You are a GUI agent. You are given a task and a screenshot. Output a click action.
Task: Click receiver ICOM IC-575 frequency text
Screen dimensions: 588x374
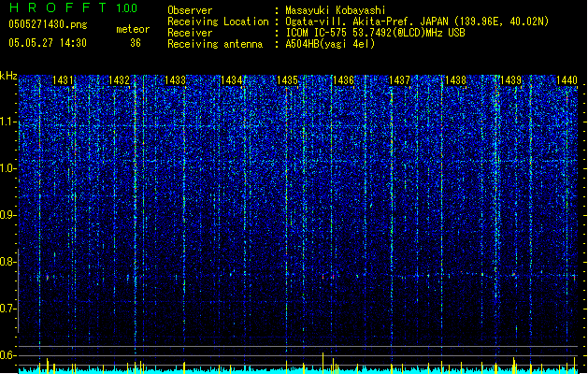(x=376, y=33)
